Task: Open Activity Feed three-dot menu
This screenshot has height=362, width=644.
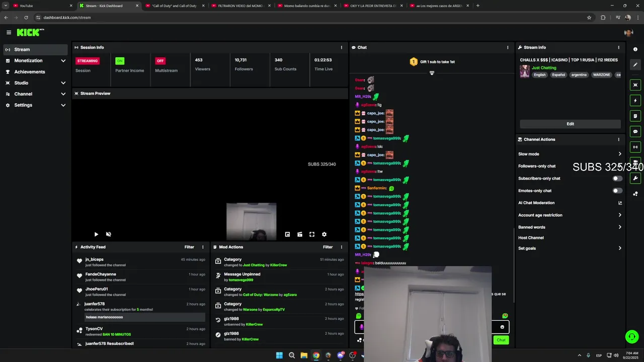Action: pos(203,247)
